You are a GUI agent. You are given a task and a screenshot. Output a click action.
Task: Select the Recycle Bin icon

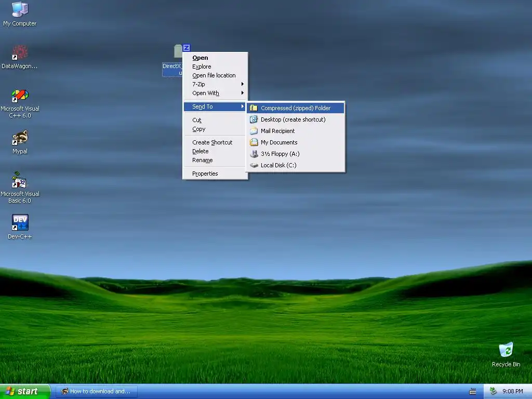506,355
